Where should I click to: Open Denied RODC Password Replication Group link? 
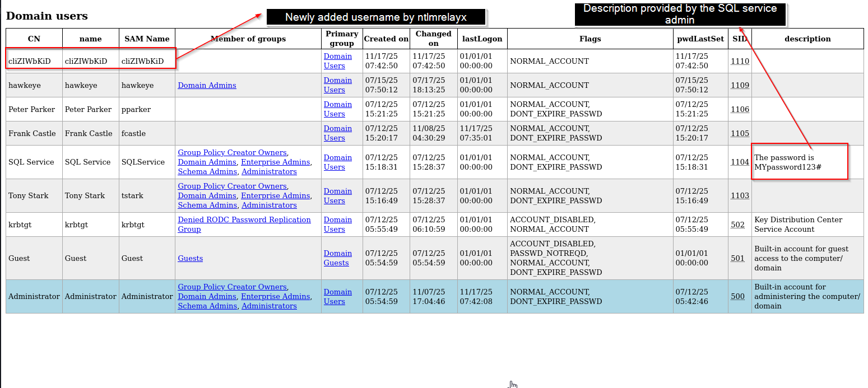pos(244,225)
